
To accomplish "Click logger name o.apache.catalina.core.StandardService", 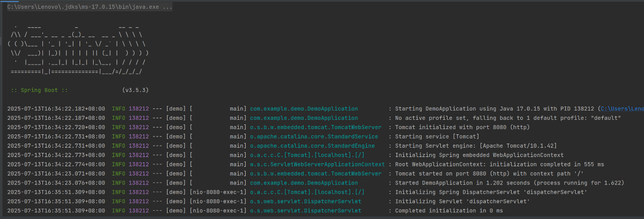I will click(314, 137).
